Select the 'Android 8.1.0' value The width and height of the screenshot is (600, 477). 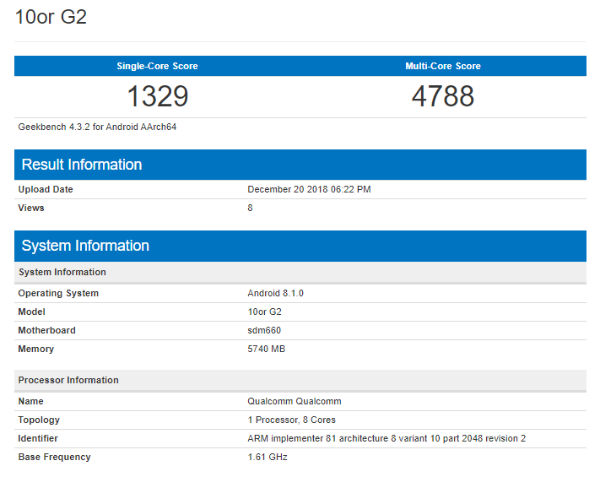276,293
